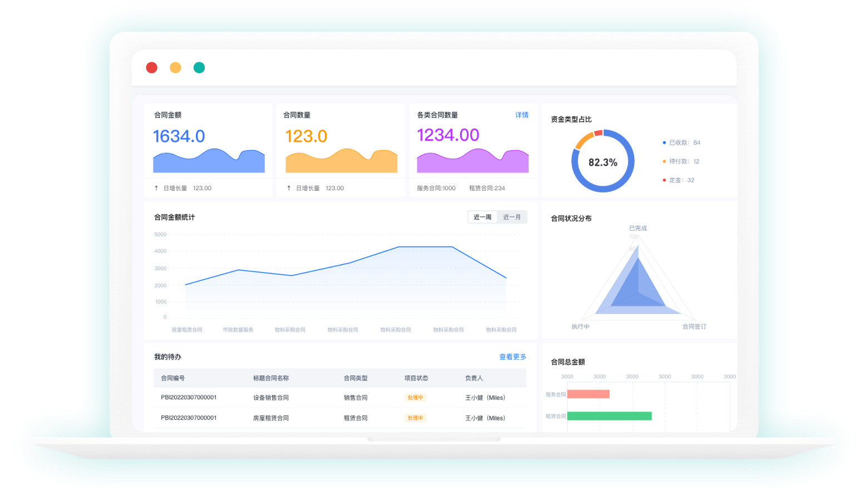
Task: Switch chart to 近一周 view
Action: point(482,217)
